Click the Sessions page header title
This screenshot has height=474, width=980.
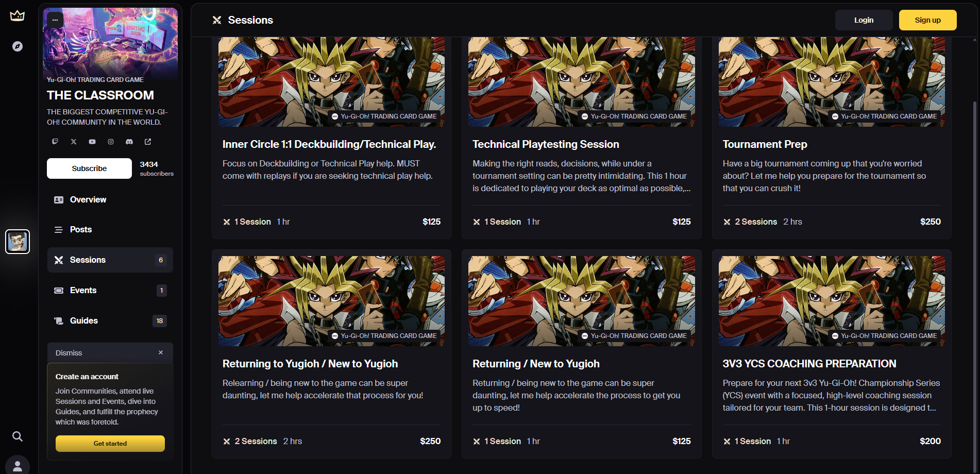[x=250, y=20]
